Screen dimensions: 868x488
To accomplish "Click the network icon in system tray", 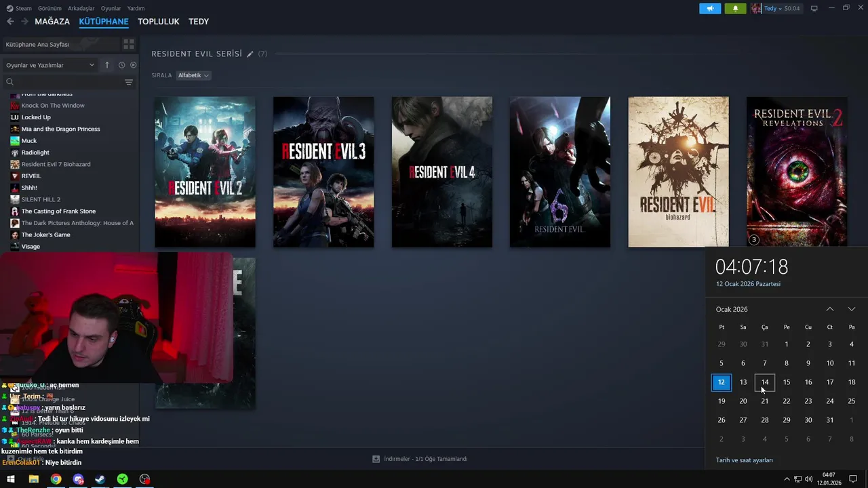I will click(x=797, y=479).
